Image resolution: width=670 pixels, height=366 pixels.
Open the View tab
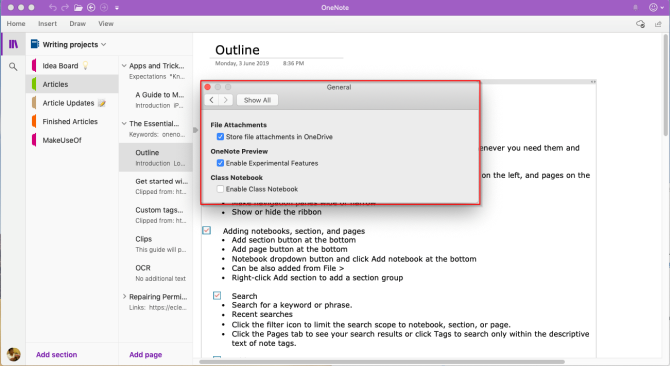point(106,23)
